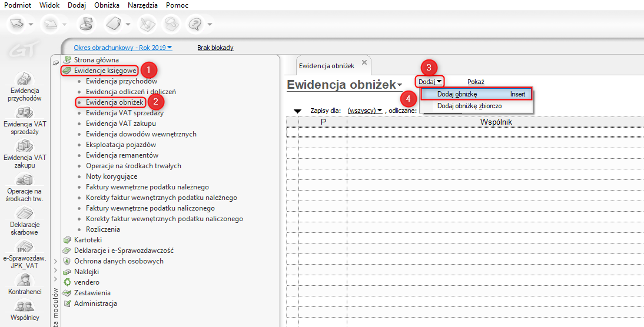Open the Obniżka menu
This screenshot has width=644, height=327.
click(x=107, y=5)
